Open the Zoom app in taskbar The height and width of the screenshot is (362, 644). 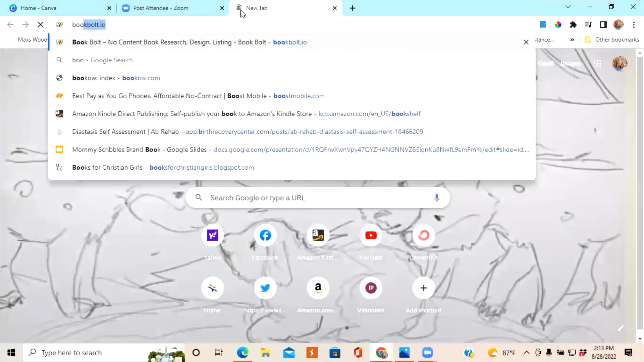[427, 353]
